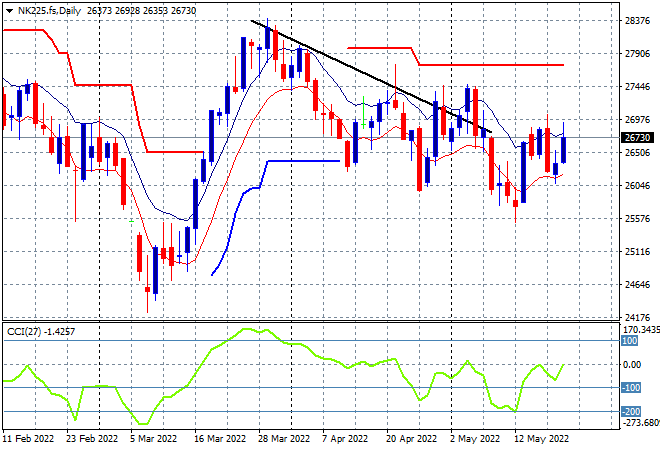Click the 28376 price axis label
This screenshot has width=660, height=450.
point(637,21)
